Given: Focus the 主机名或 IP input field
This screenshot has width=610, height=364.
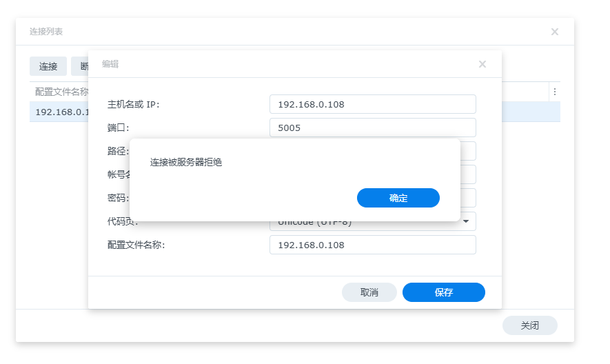Looking at the screenshot, I should [372, 104].
